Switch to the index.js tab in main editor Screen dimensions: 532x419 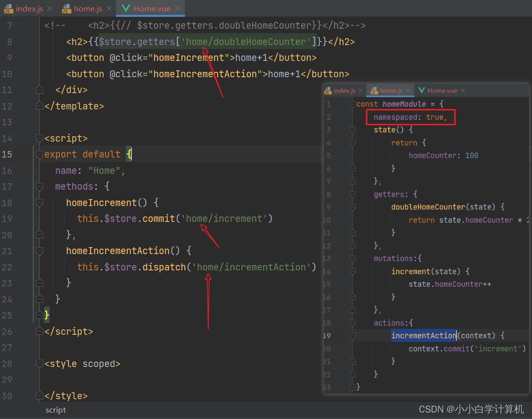tap(29, 8)
